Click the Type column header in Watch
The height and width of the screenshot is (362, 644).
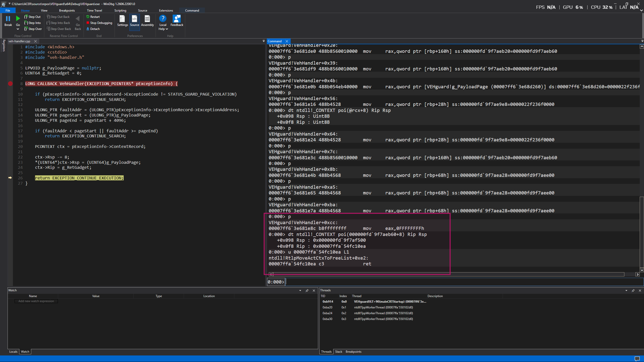(159, 296)
